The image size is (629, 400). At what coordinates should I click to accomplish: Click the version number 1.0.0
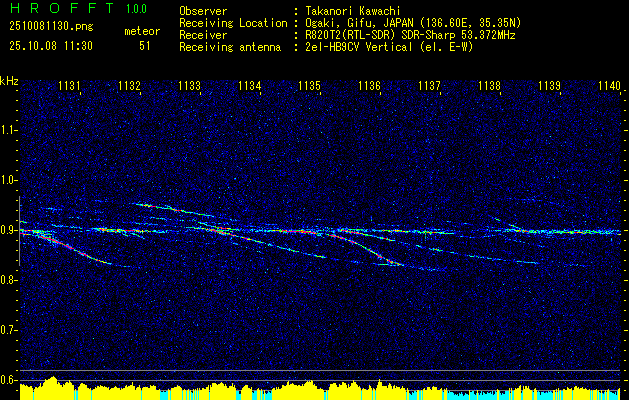136,8
